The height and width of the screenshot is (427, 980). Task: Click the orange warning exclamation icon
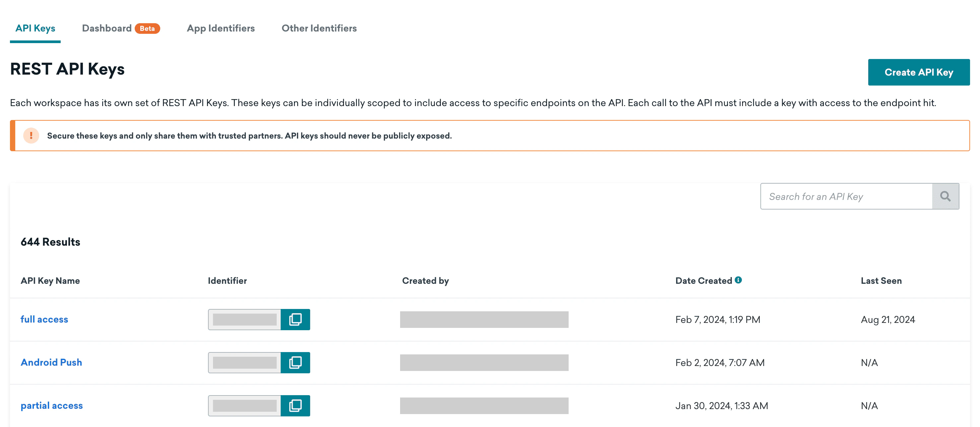(31, 136)
